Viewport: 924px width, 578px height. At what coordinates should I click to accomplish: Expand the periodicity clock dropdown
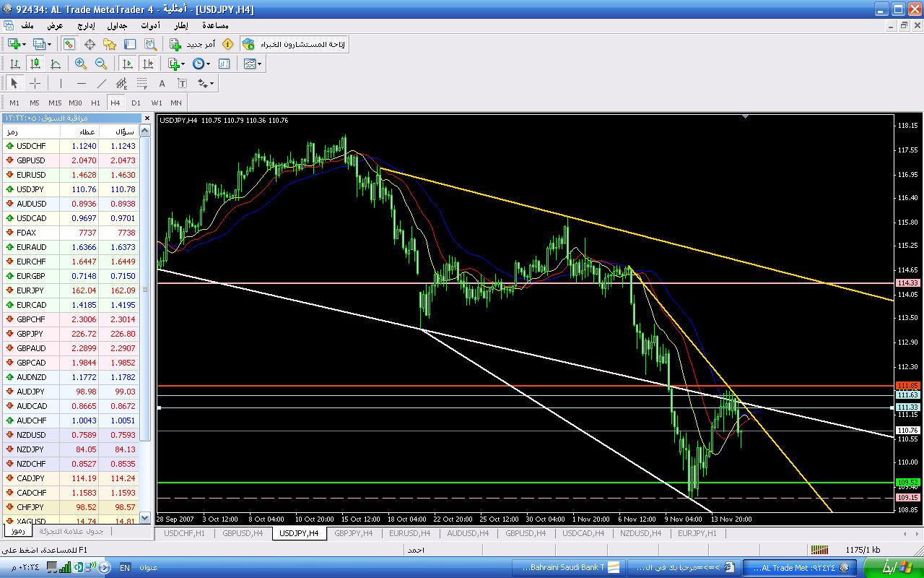tap(208, 64)
